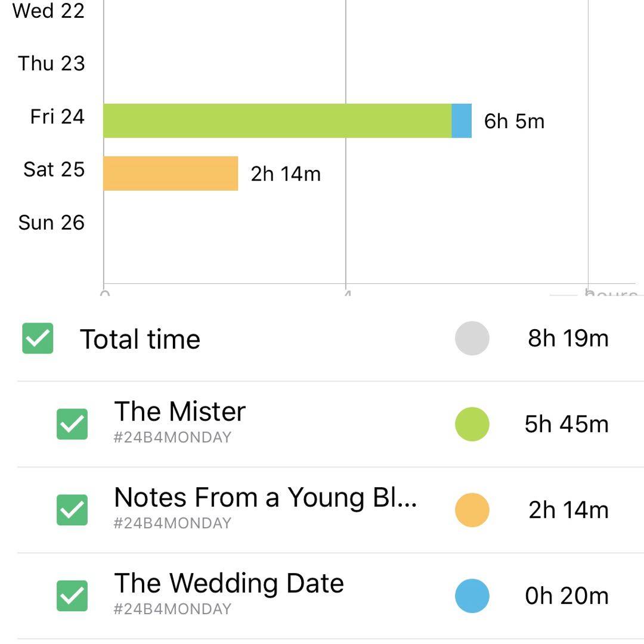Click the Sun 26 day label
The image size is (644, 644).
(51, 222)
